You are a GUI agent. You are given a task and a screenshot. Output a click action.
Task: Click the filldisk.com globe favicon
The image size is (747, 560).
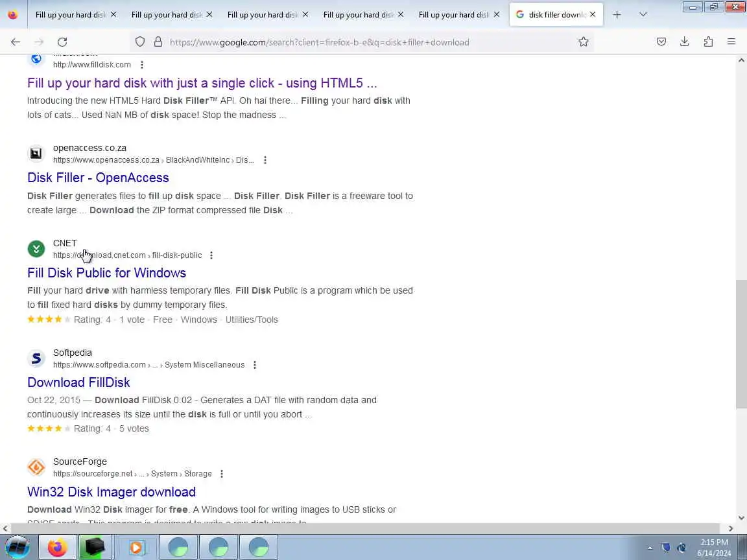(36, 59)
